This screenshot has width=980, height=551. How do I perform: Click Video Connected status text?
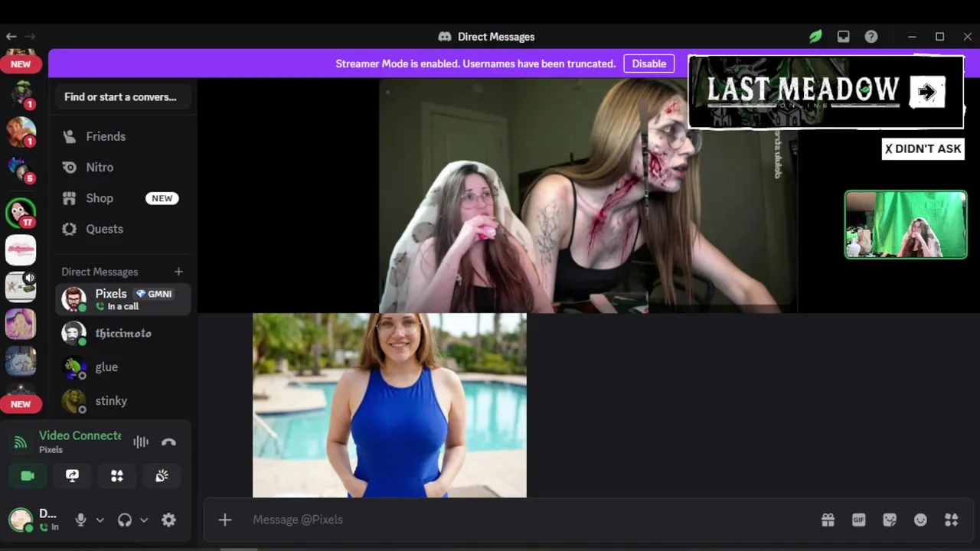coord(80,435)
